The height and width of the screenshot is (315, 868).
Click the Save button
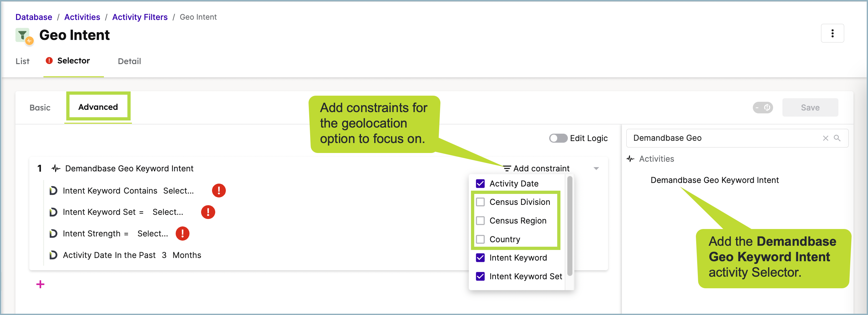[x=810, y=107]
